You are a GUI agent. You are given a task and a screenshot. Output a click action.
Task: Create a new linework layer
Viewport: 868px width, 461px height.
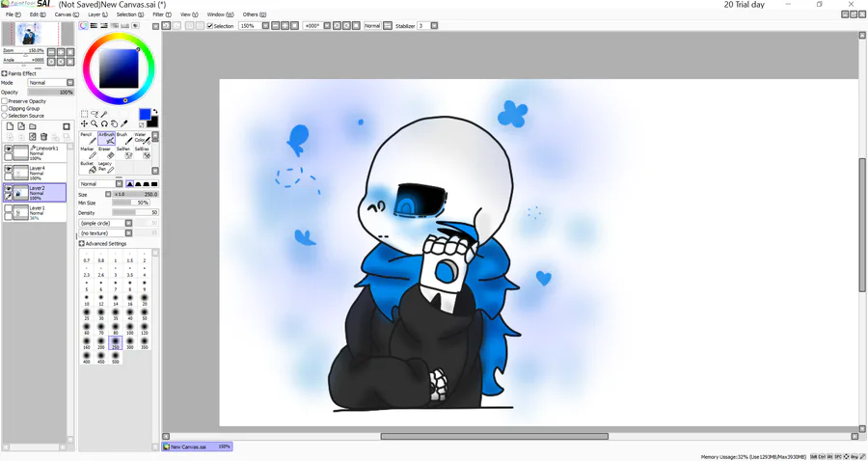click(21, 126)
